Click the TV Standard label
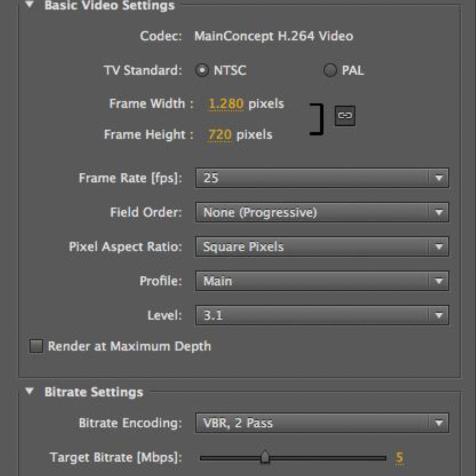 click(x=143, y=70)
